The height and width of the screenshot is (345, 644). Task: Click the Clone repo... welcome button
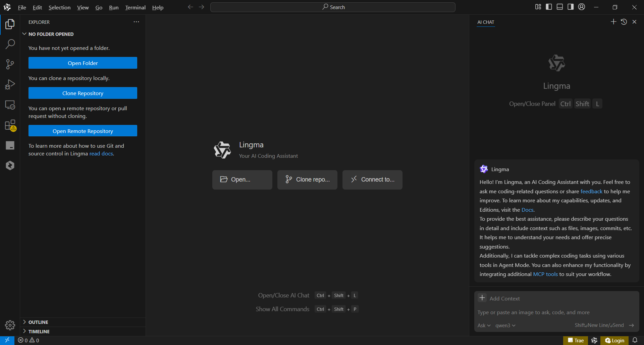(307, 180)
